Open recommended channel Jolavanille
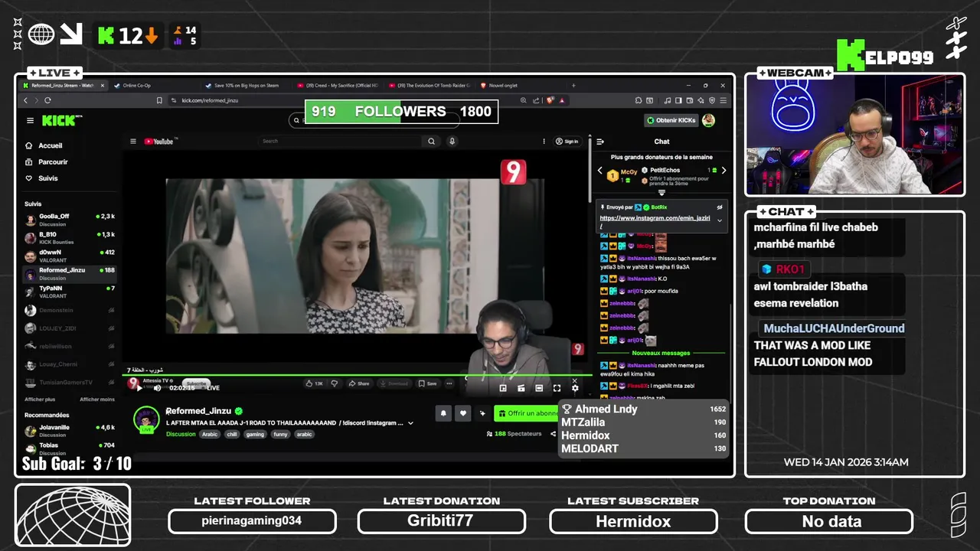This screenshot has height=551, width=980. tap(70, 430)
